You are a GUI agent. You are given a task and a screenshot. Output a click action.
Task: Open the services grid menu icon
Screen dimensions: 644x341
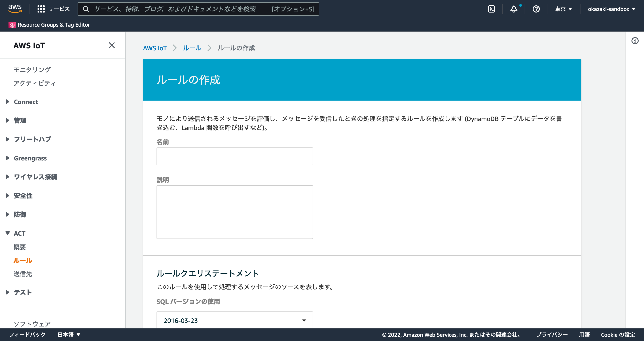click(41, 9)
